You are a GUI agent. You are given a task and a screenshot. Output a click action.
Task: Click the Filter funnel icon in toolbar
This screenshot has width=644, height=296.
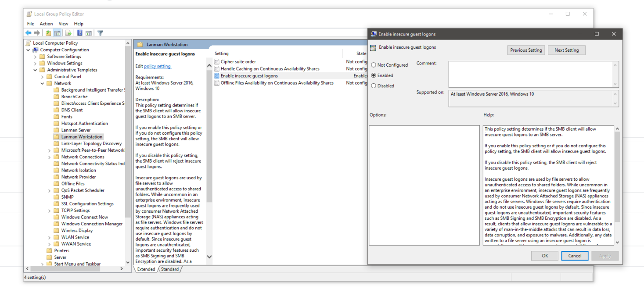[x=100, y=33]
